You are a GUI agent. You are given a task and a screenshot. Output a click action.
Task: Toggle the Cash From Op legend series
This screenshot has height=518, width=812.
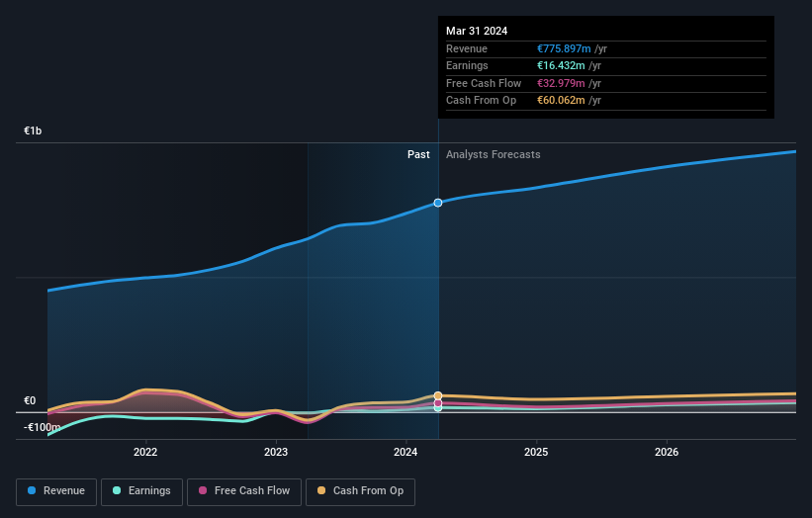click(x=360, y=491)
